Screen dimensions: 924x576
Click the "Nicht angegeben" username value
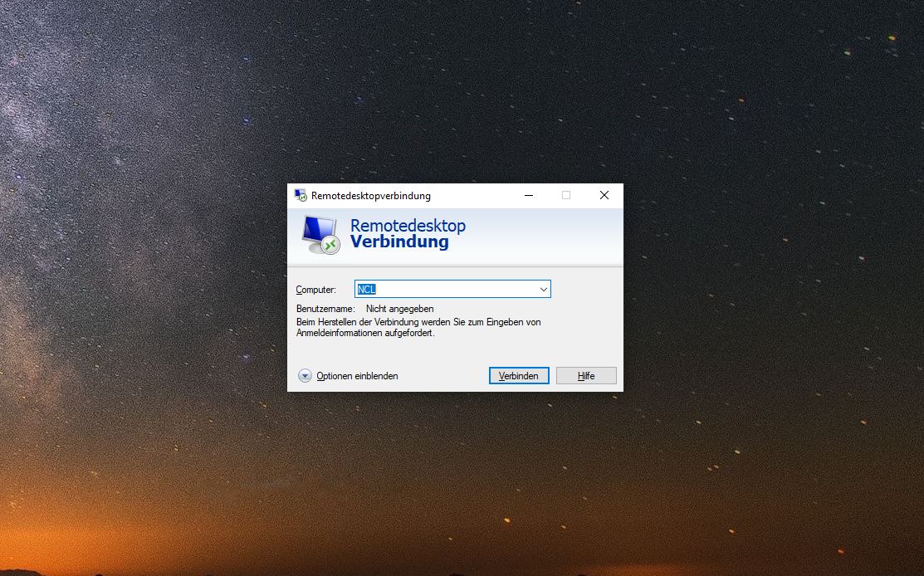pyautogui.click(x=399, y=309)
